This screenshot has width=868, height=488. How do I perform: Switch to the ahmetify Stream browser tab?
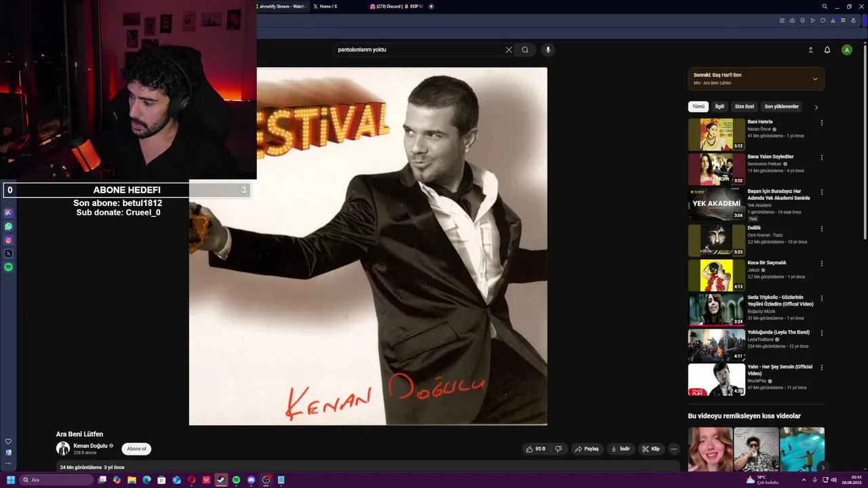282,6
